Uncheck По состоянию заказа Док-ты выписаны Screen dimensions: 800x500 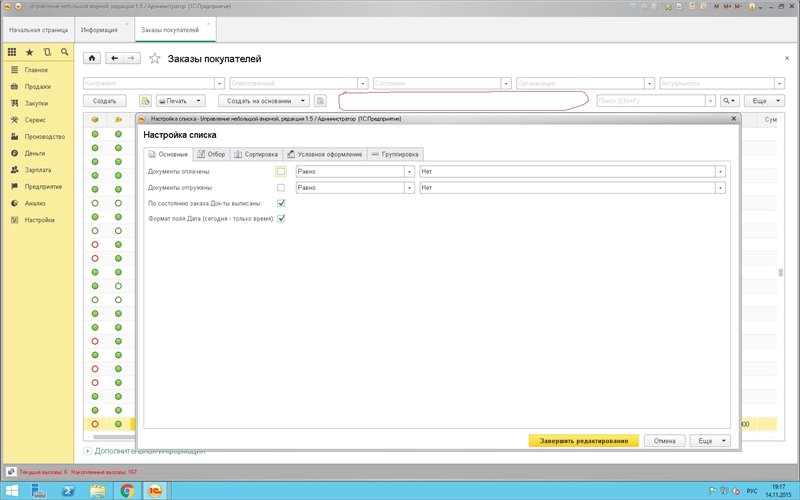(281, 203)
